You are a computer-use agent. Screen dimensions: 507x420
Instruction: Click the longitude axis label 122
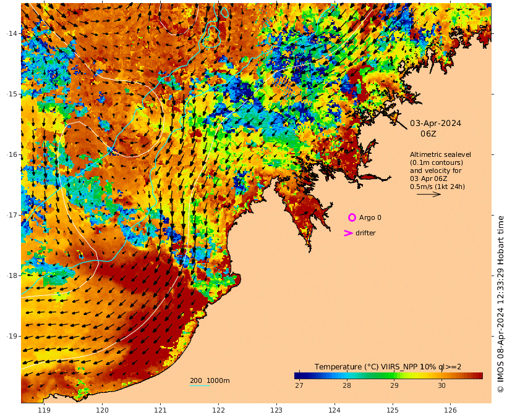(218, 410)
